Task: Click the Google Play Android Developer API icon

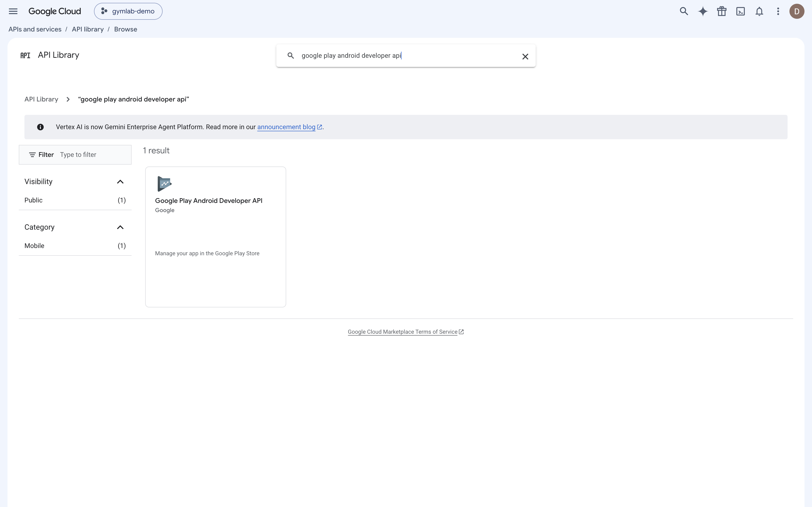Action: 164,184
